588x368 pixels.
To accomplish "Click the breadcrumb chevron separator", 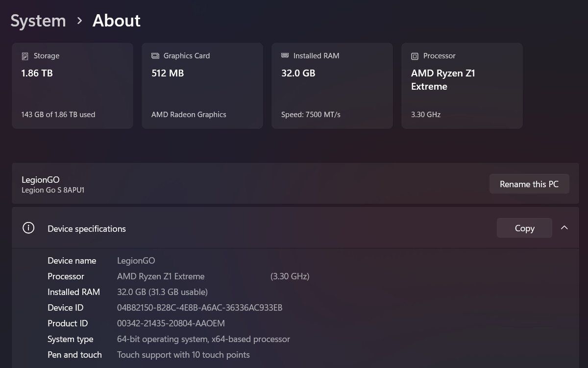I will (79, 21).
